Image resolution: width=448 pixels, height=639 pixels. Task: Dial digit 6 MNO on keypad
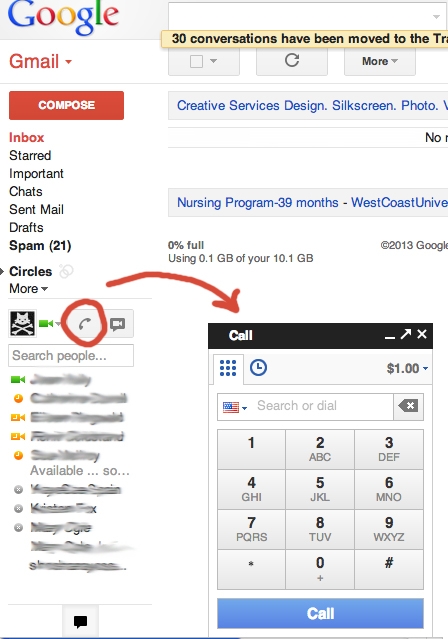389,489
